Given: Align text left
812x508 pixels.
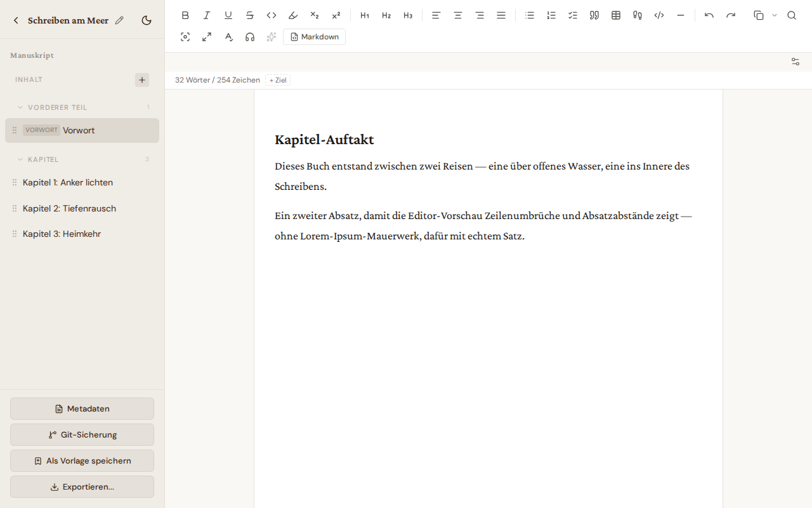Looking at the screenshot, I should [x=436, y=15].
